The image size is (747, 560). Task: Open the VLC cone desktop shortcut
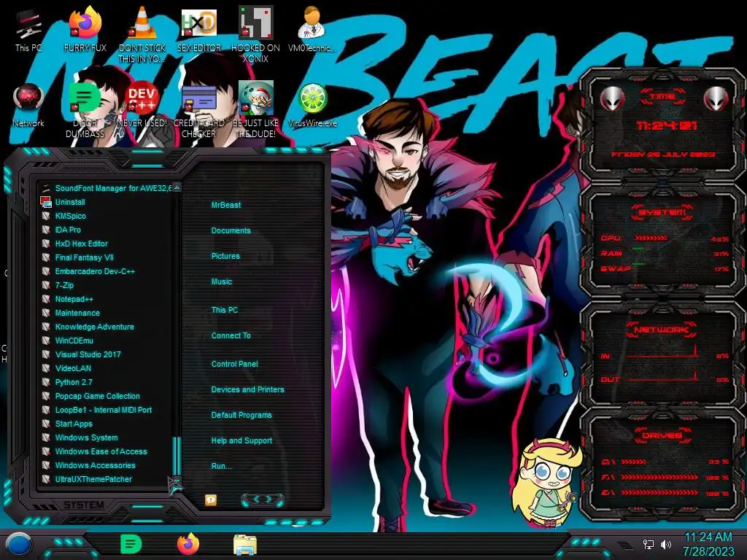142,34
